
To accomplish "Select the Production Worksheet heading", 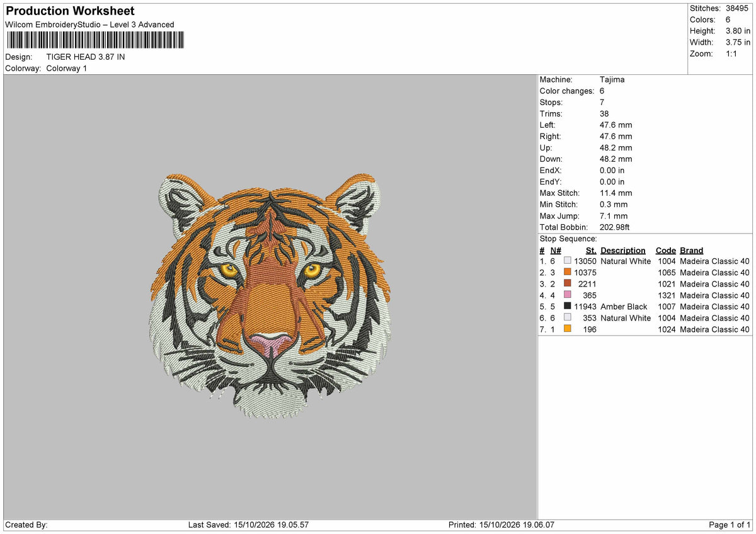I will point(70,11).
